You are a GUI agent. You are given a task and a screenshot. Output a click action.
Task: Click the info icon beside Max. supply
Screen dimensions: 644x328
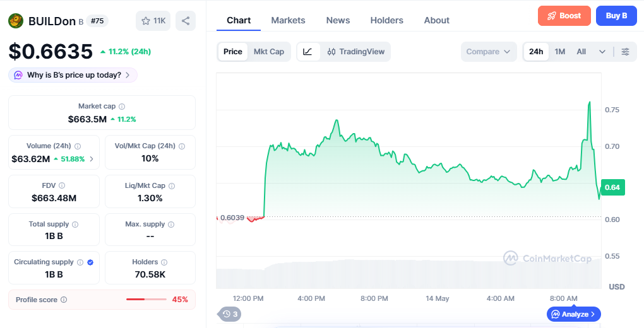pyautogui.click(x=171, y=225)
